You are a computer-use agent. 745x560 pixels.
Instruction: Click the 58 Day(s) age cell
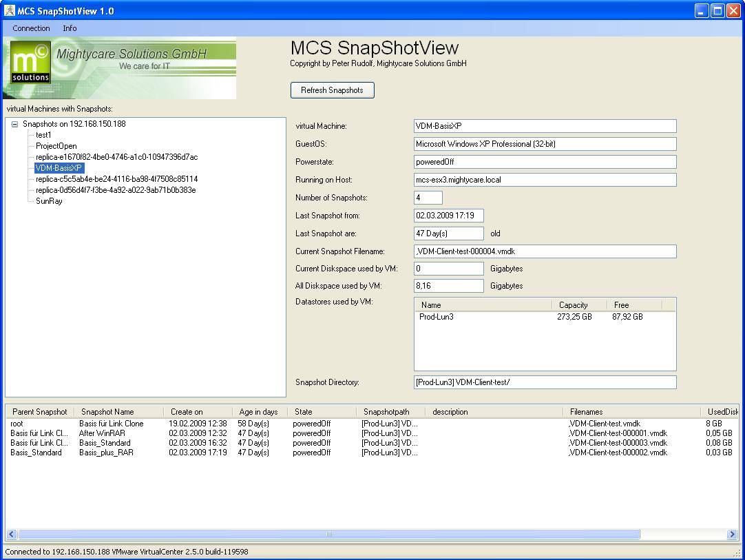tap(253, 424)
